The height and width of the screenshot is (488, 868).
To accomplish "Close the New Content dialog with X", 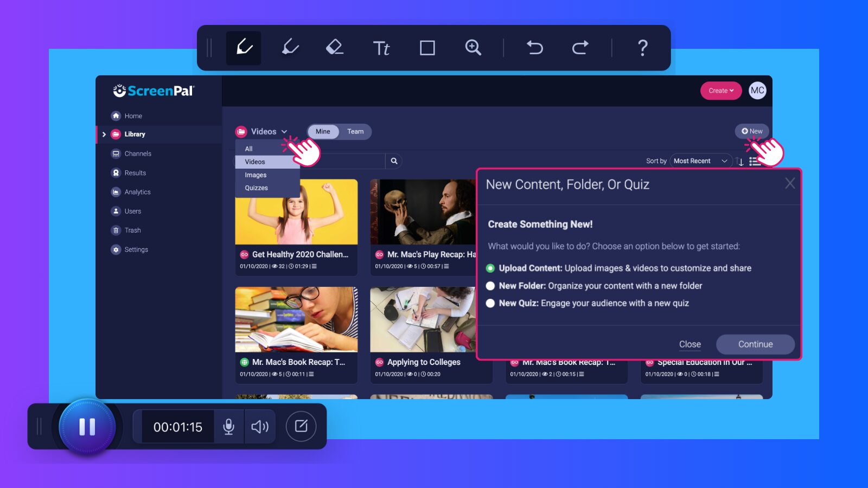I will coord(790,184).
